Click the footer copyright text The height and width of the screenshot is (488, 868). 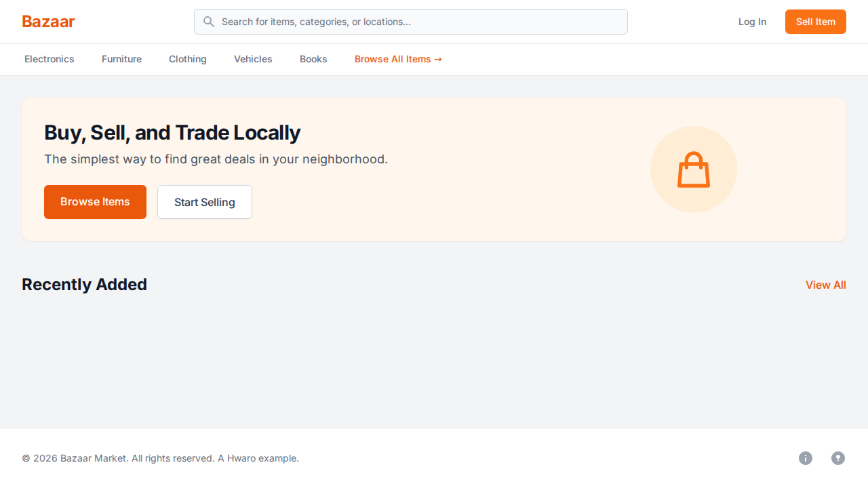click(160, 458)
